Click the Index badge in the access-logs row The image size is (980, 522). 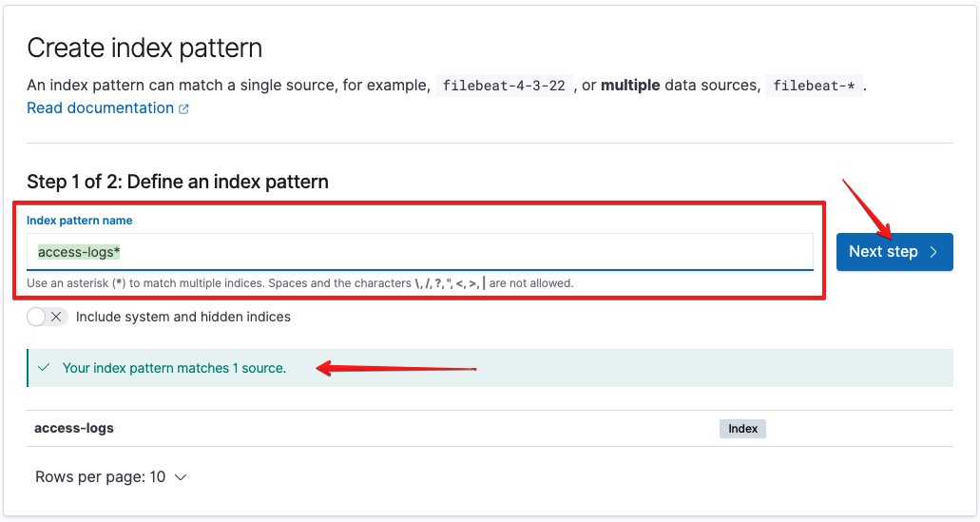point(742,429)
